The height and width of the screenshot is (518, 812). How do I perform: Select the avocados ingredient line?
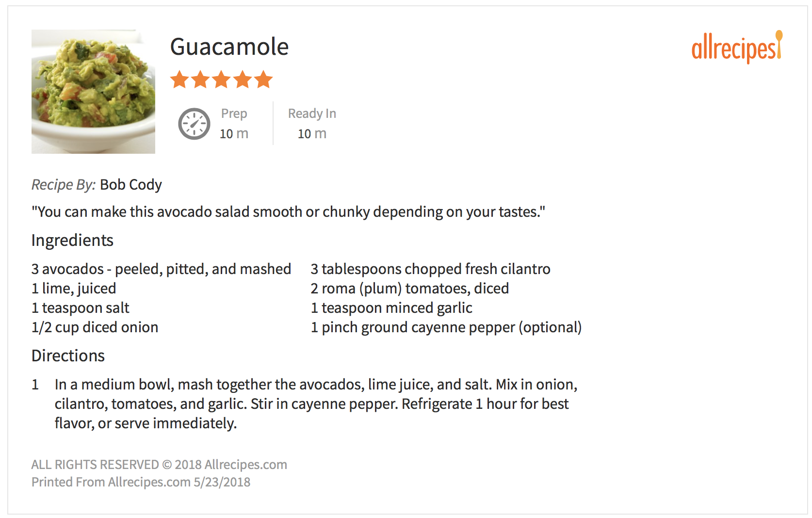[161, 269]
